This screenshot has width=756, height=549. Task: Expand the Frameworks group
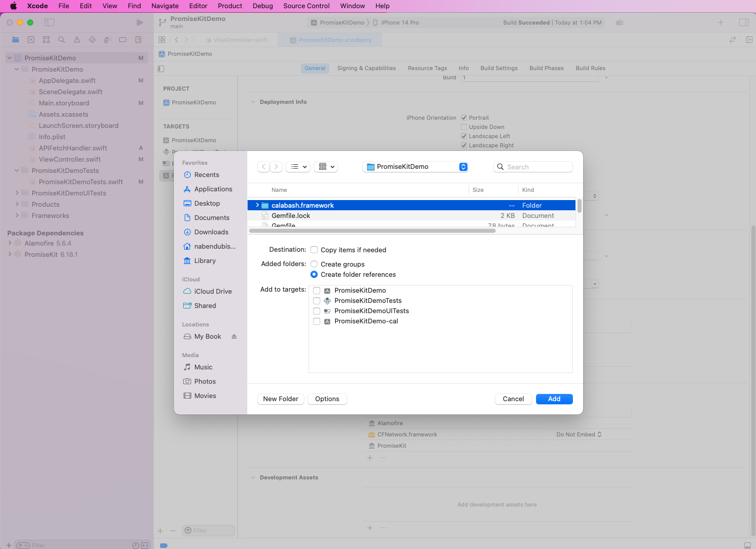(x=17, y=216)
